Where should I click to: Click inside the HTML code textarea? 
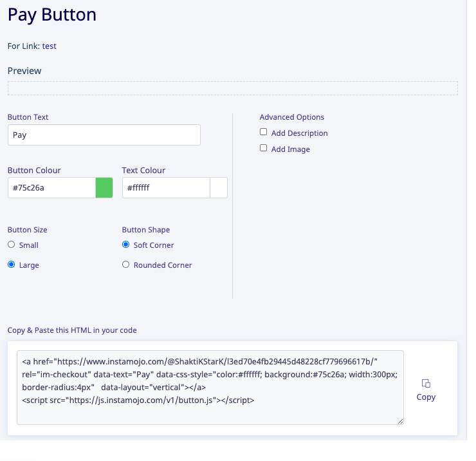click(x=210, y=388)
